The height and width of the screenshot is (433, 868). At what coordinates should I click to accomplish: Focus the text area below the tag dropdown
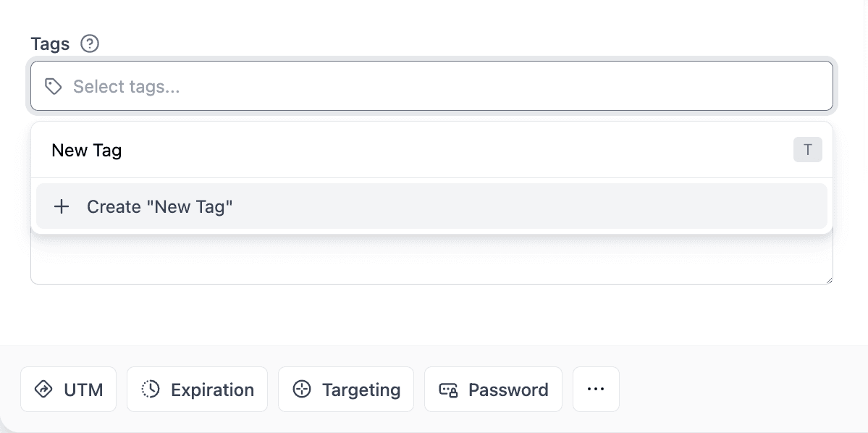[x=431, y=261]
